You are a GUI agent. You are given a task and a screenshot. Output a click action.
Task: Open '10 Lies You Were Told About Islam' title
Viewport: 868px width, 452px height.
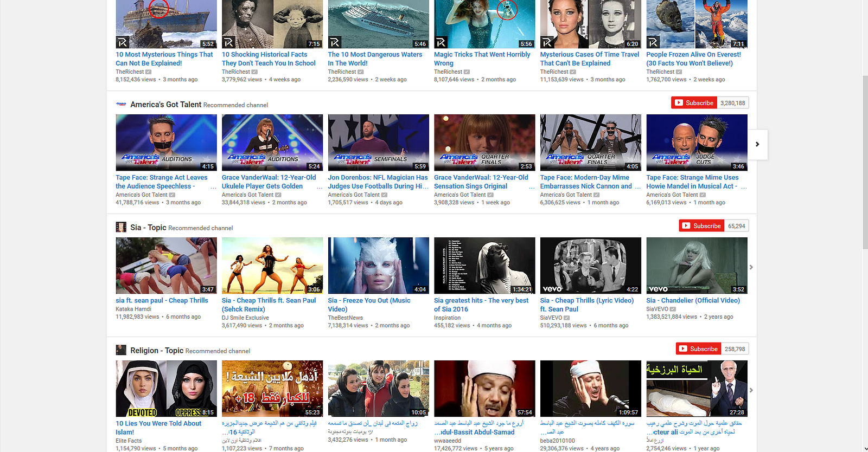click(x=158, y=428)
